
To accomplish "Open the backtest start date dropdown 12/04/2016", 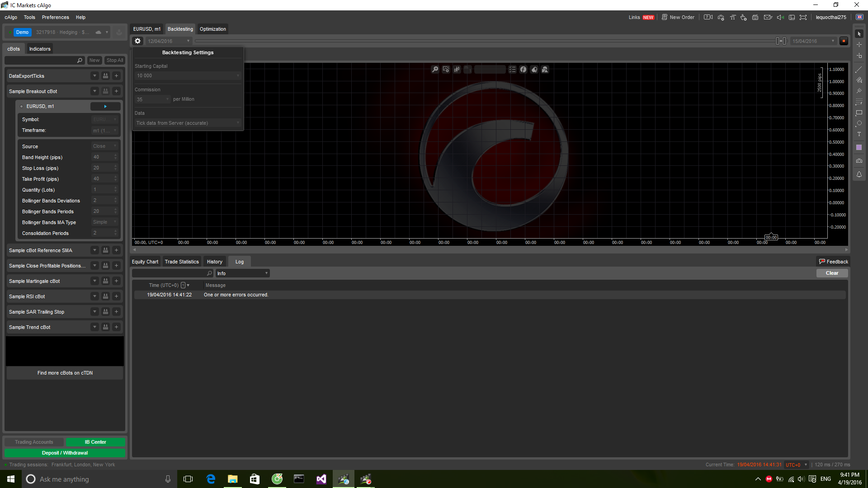I will tap(169, 41).
